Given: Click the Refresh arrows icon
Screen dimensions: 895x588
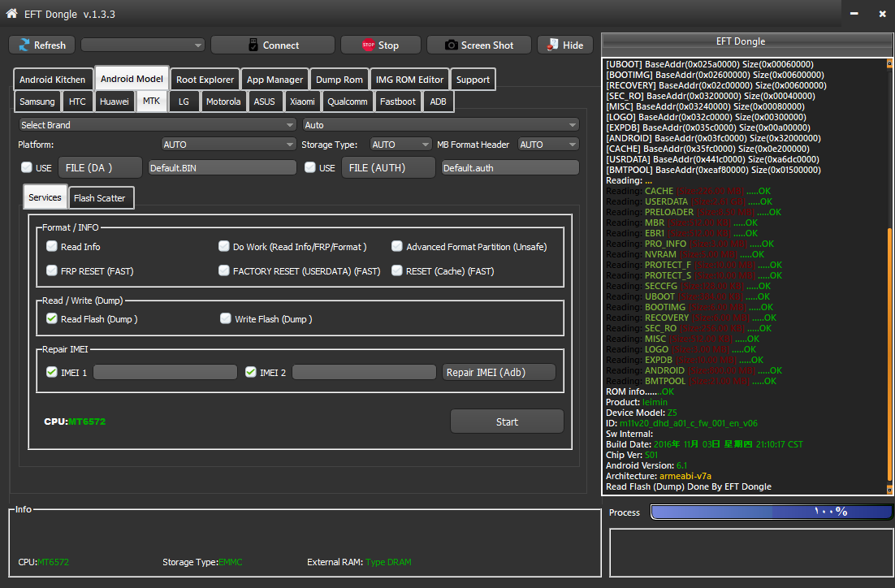Looking at the screenshot, I should coord(24,45).
